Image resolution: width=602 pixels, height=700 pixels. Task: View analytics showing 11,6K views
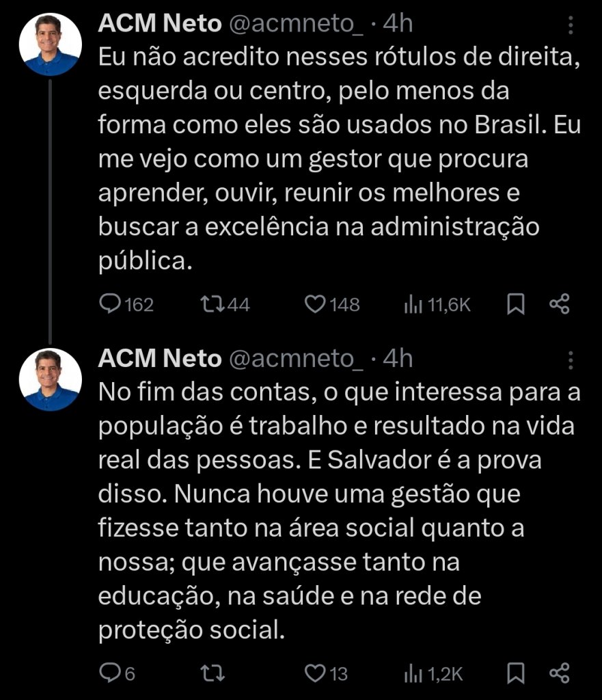pos(412,304)
